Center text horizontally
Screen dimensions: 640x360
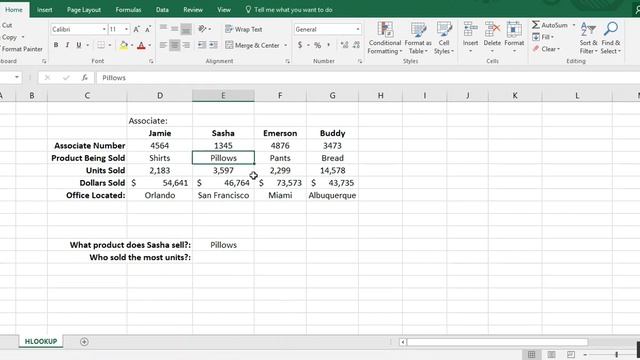click(x=174, y=45)
